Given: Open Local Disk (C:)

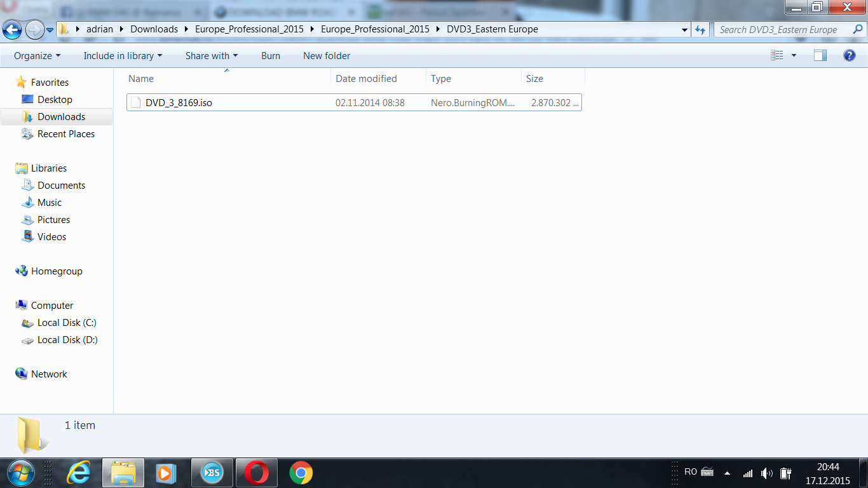Looking at the screenshot, I should (x=67, y=323).
